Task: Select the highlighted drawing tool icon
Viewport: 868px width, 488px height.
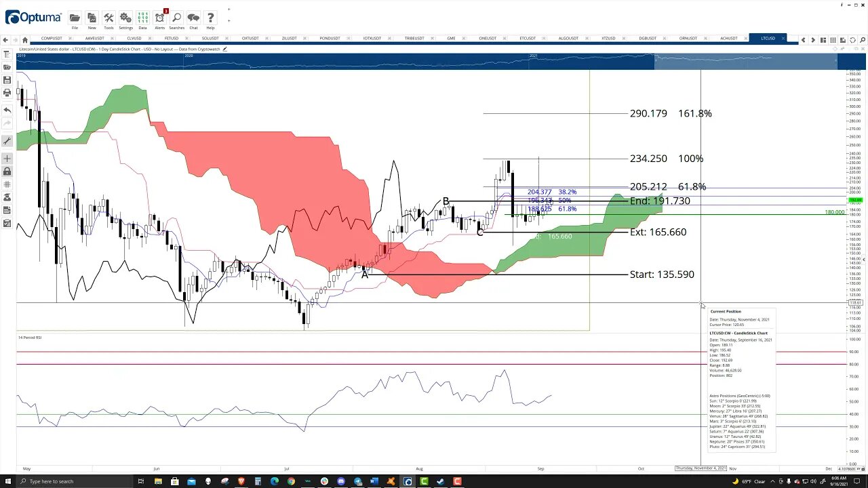Action: click(7, 141)
